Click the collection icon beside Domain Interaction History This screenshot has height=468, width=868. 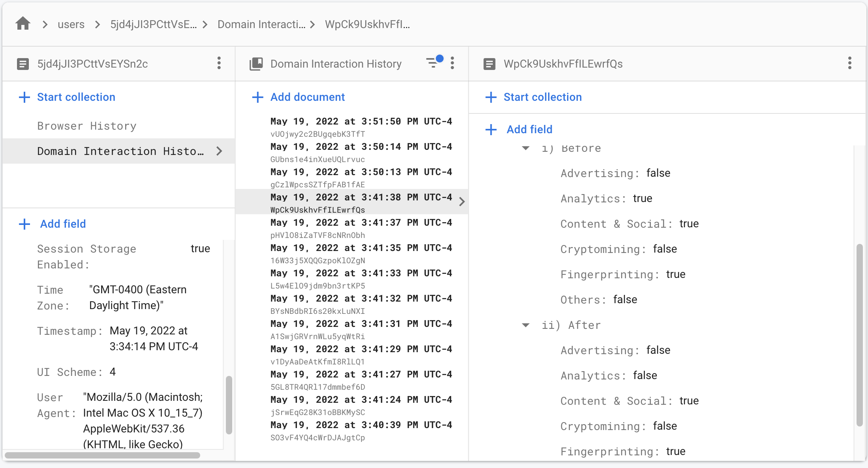[x=256, y=64]
